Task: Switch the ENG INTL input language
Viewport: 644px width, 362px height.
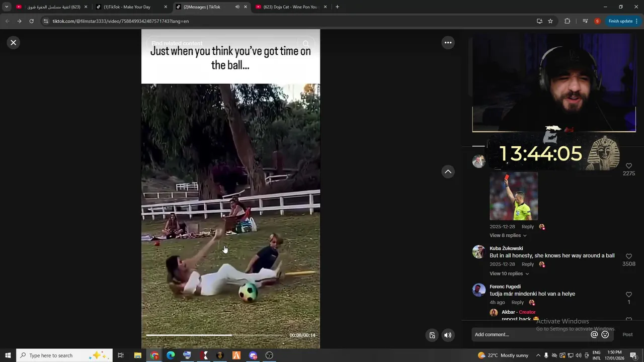Action: coord(597,355)
